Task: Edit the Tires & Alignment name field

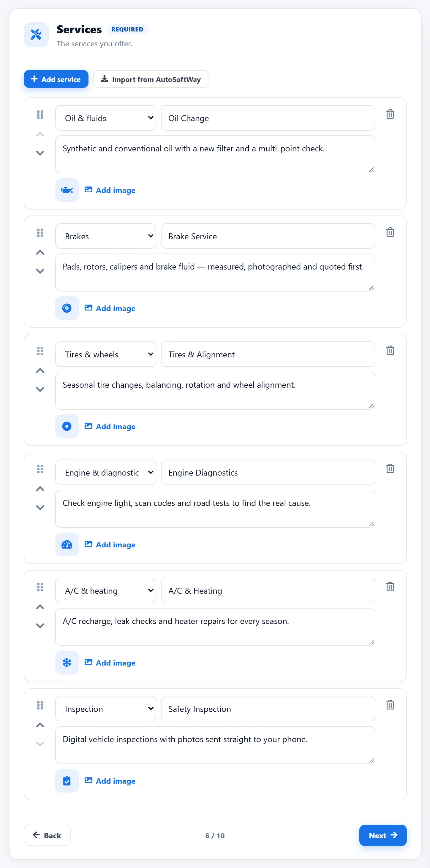Action: (268, 354)
